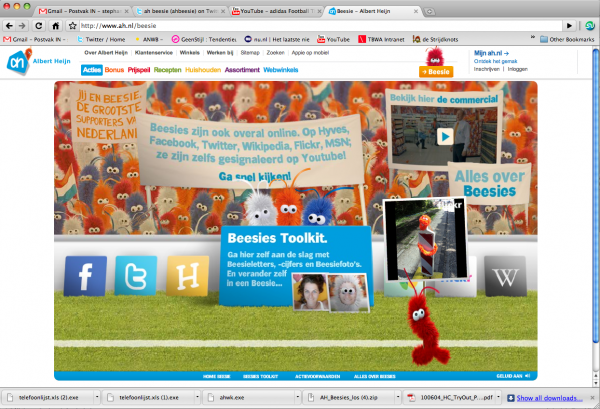Click the Actievoorwaarden footer link
The height and width of the screenshot is (409, 600).
click(318, 376)
